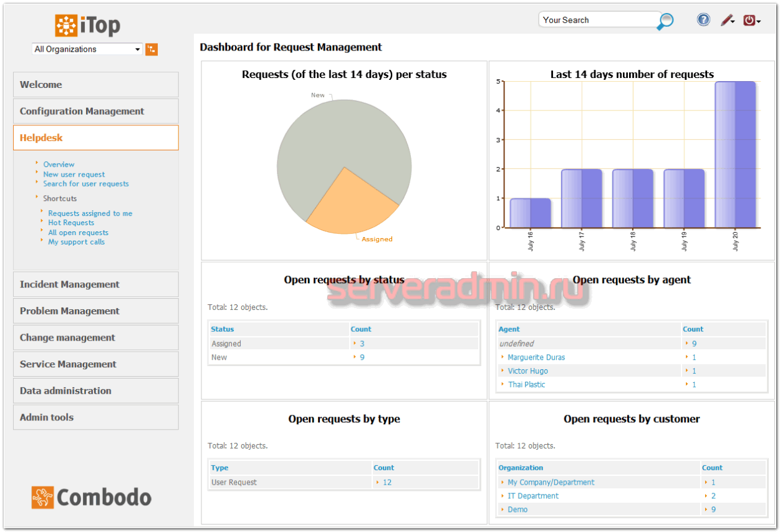Open the power logoff menu
The image size is (780, 532).
click(x=751, y=21)
